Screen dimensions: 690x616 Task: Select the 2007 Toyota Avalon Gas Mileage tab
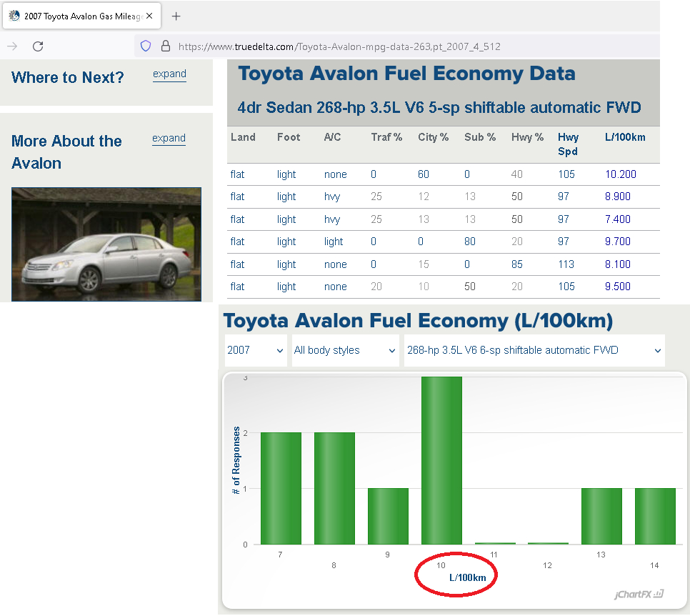82,16
